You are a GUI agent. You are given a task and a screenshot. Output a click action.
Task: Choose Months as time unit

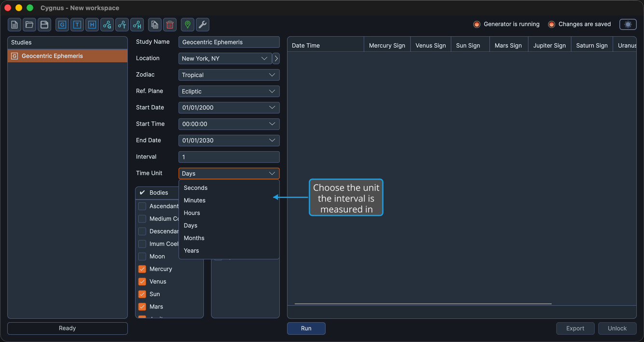point(229,238)
